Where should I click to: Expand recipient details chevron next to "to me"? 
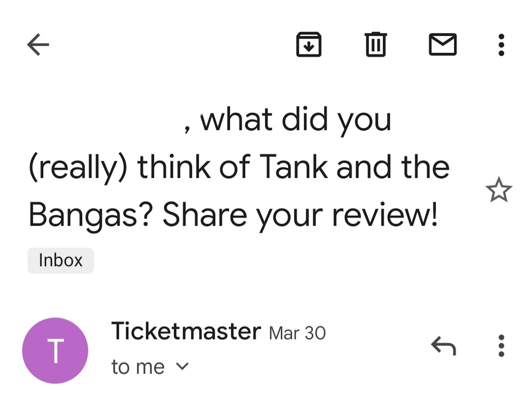pos(182,366)
